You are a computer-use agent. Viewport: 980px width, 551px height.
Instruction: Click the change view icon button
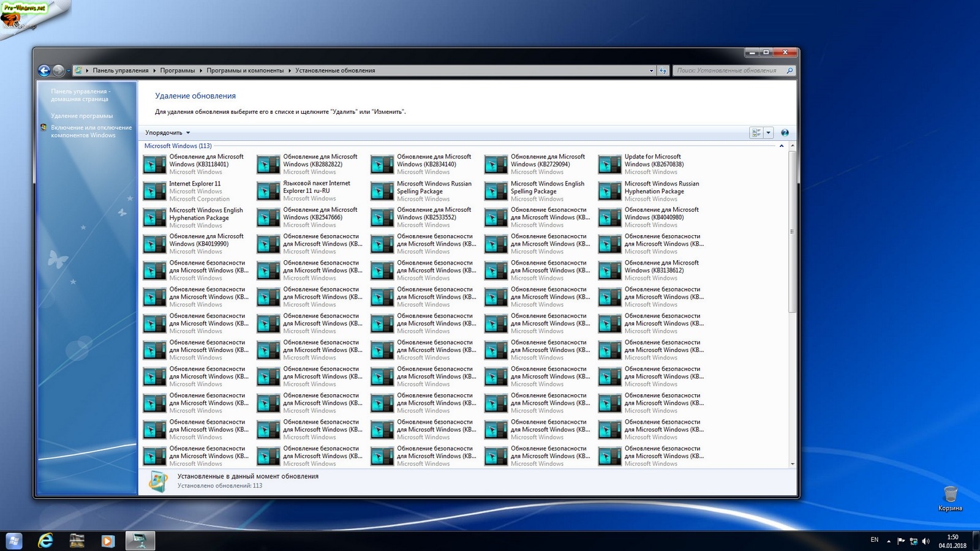756,133
